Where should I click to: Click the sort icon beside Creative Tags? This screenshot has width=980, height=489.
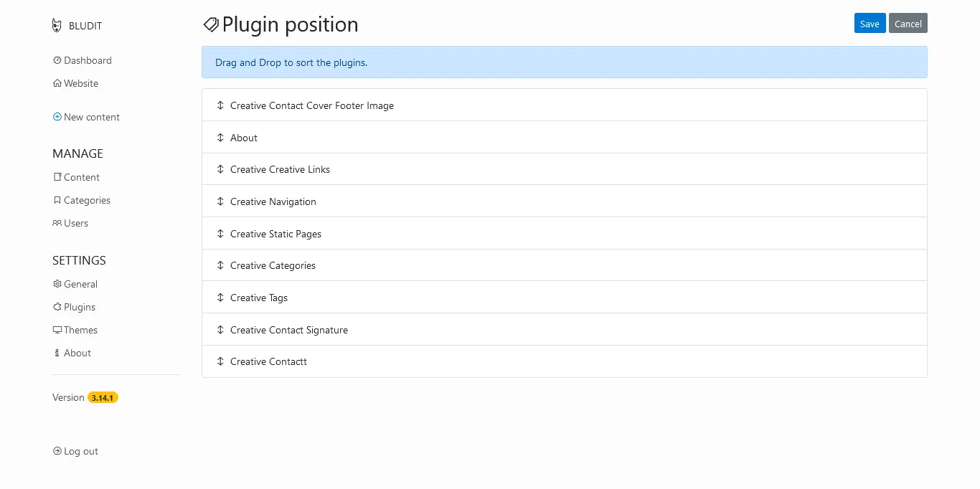click(x=220, y=298)
